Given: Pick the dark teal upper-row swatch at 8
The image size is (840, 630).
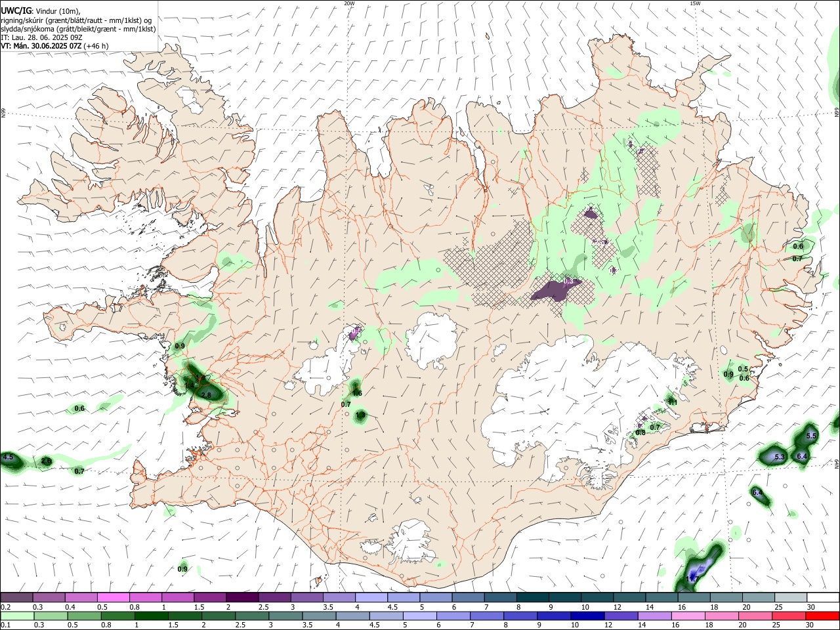Looking at the screenshot, I should [533, 597].
